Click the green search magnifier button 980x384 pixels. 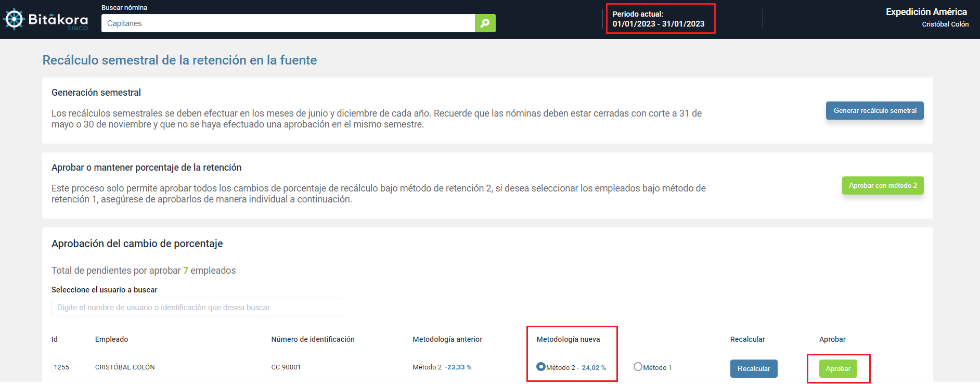pyautogui.click(x=485, y=23)
